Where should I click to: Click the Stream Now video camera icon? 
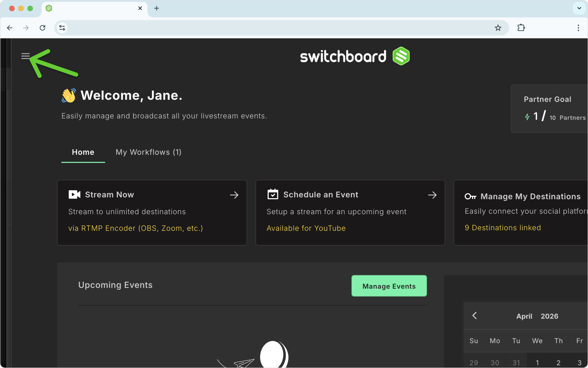(74, 194)
